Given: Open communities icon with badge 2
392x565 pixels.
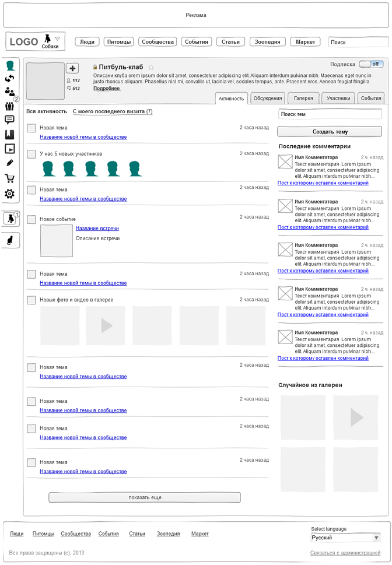Looking at the screenshot, I should pyautogui.click(x=10, y=106).
